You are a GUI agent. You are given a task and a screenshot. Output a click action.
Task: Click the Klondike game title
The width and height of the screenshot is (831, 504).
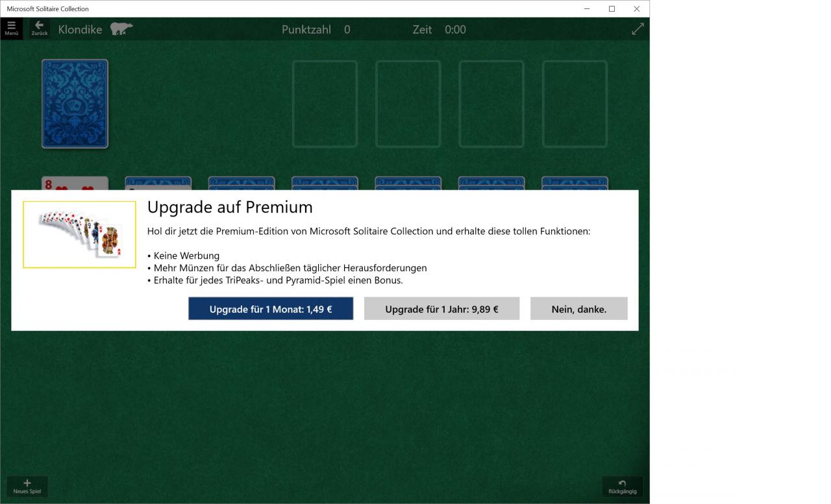coord(80,29)
